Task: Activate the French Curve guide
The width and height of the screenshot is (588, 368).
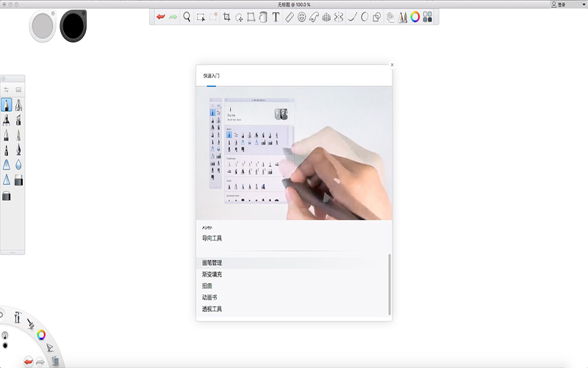Action: pyautogui.click(x=314, y=17)
